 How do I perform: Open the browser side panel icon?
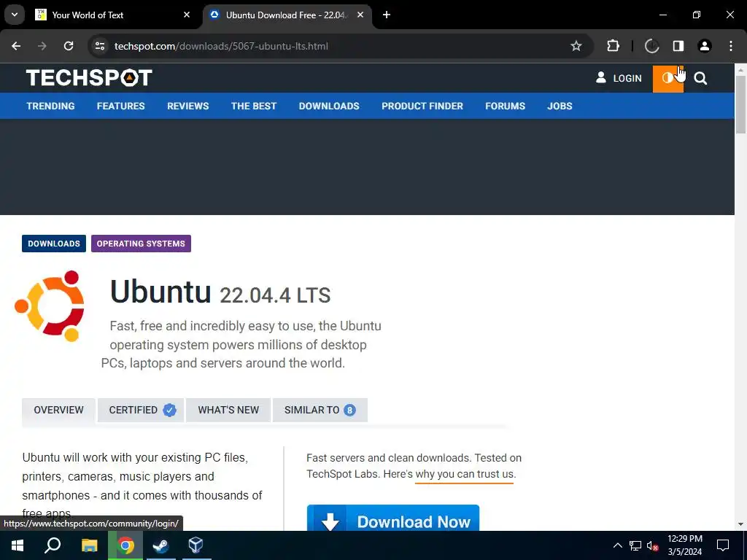tap(678, 46)
